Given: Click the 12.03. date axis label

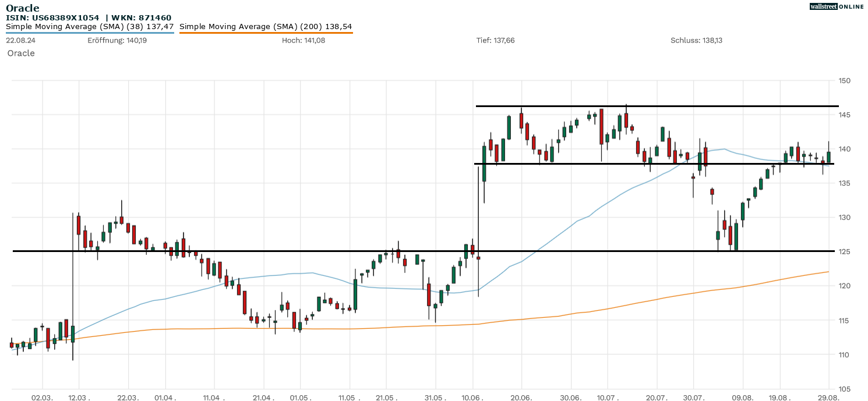Looking at the screenshot, I should click(79, 397).
